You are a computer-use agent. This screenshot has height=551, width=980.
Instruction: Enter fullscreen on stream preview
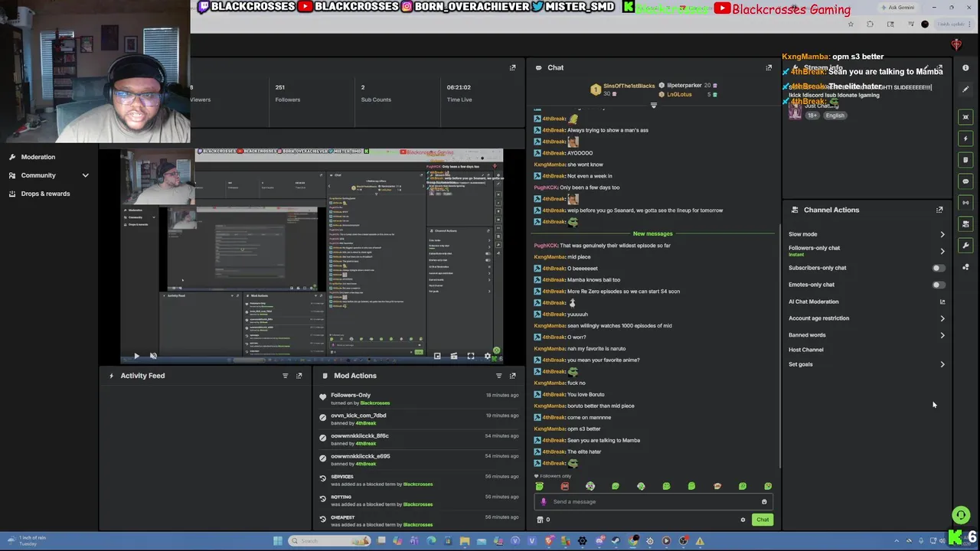pos(470,356)
